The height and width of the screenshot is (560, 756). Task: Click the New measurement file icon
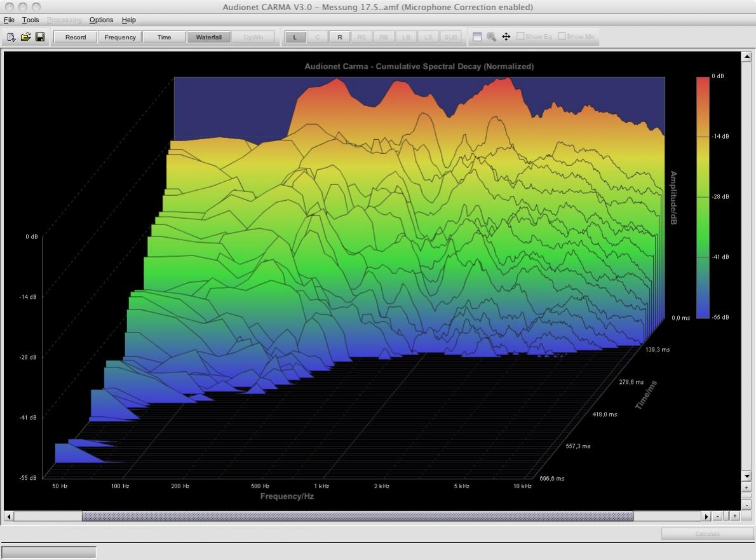click(11, 37)
